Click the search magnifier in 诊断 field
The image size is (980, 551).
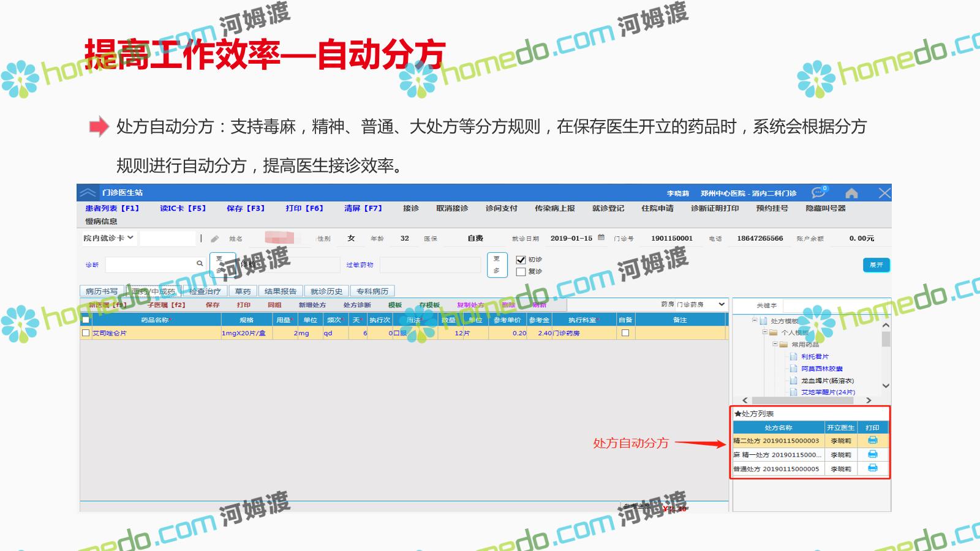[x=200, y=264]
